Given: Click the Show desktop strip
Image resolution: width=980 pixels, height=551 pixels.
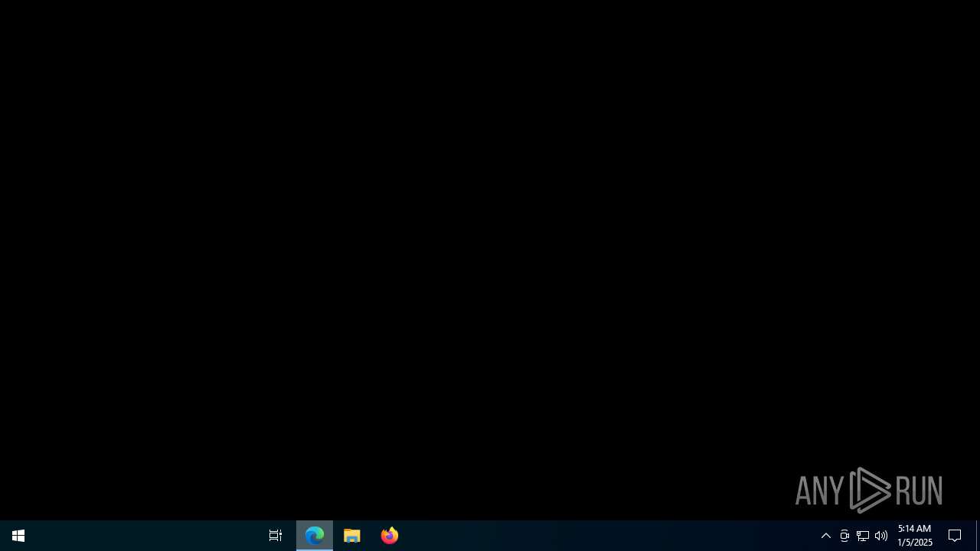Looking at the screenshot, I should [978, 536].
